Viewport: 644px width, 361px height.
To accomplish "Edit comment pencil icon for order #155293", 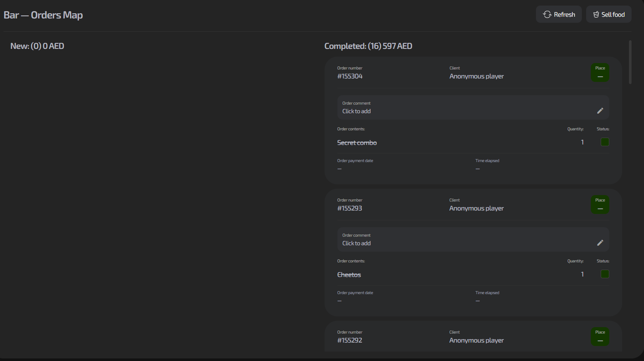I will click(x=600, y=243).
